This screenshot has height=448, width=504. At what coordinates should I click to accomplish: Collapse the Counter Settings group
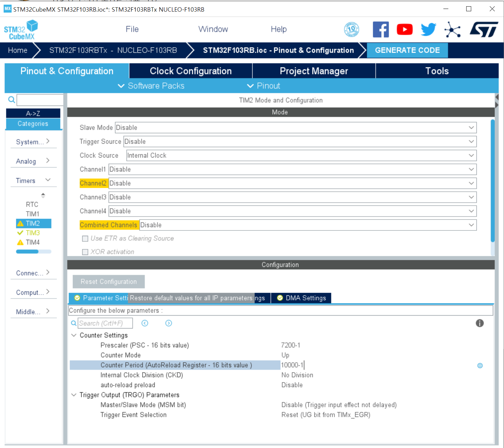74,335
